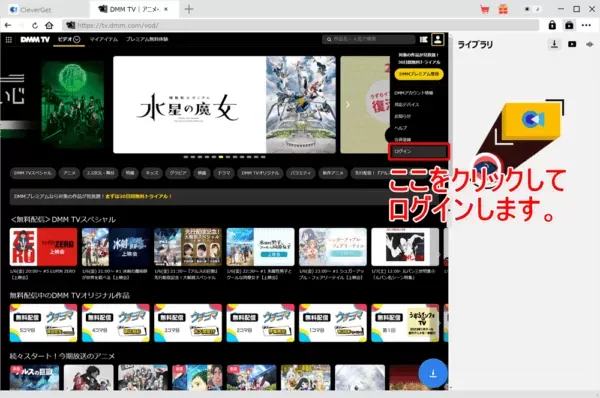Open the 水星の魔女 featured banner
Viewport: 600px width, 398px height.
(224, 105)
